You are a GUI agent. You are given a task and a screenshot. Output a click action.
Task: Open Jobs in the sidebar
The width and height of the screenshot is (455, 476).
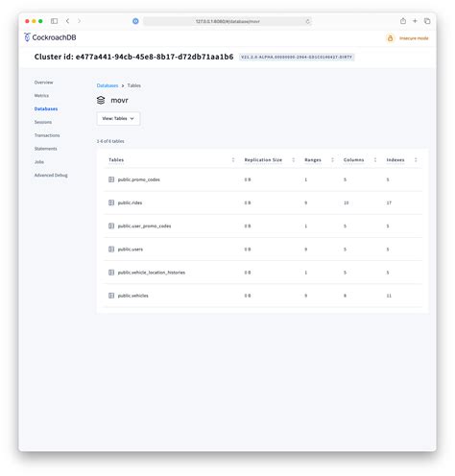click(39, 162)
